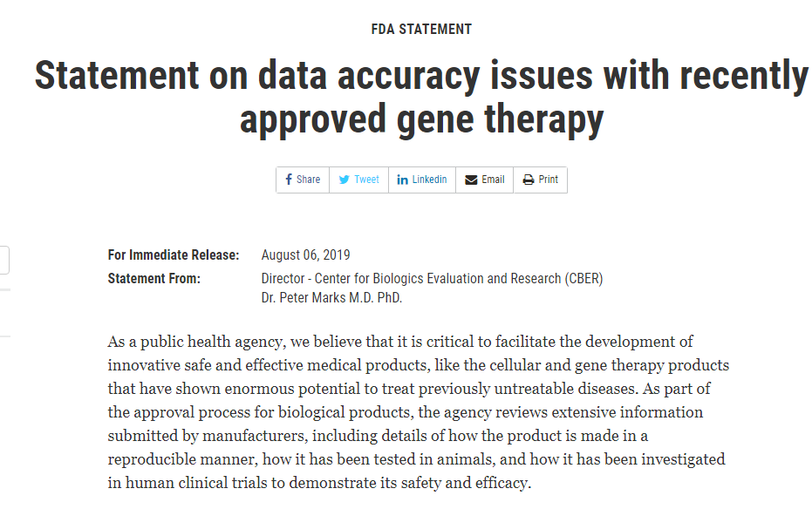Click the FDA STATEMENT heading label
Viewport: 812px width, 509px height.
point(421,30)
